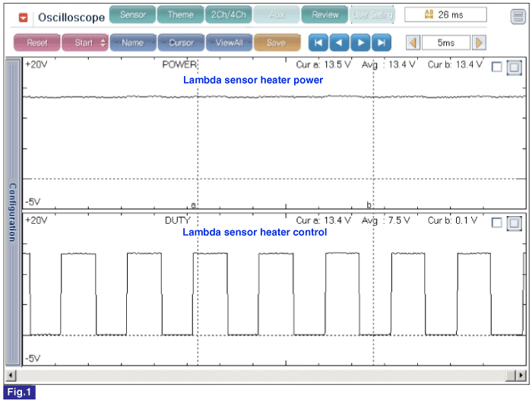This screenshot has width=532, height=401.
Task: Step forward one frame with the right arrow
Action: click(360, 43)
